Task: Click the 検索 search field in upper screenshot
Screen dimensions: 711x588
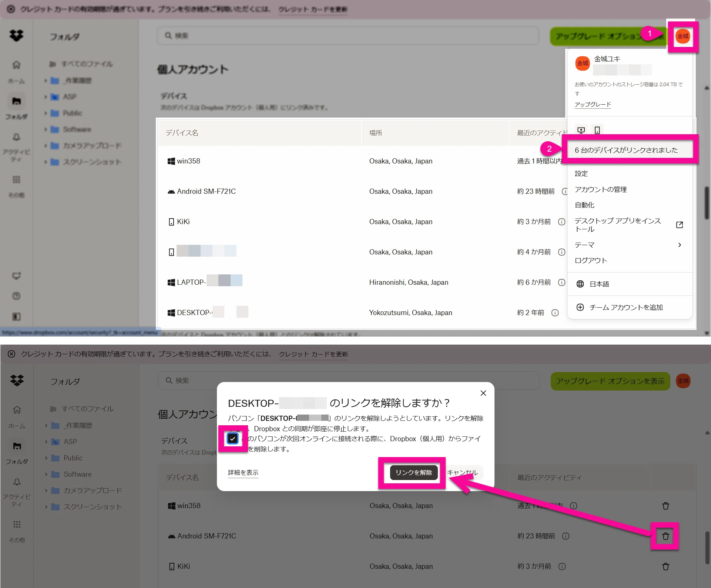Action: (x=348, y=36)
